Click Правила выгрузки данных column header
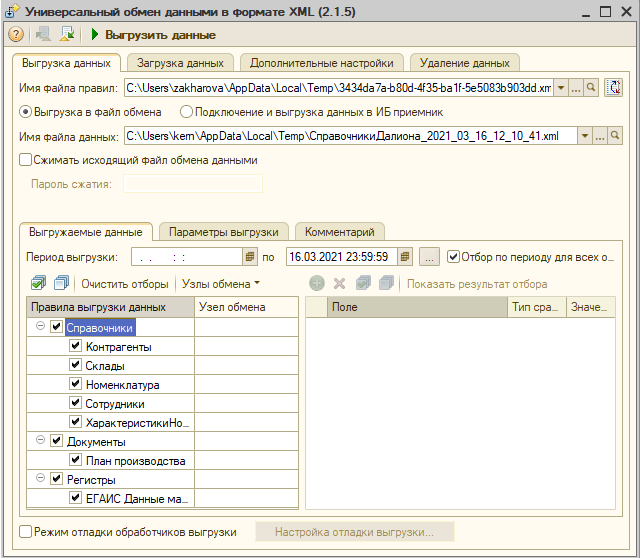Viewport: 640px width, 558px height. click(x=110, y=307)
